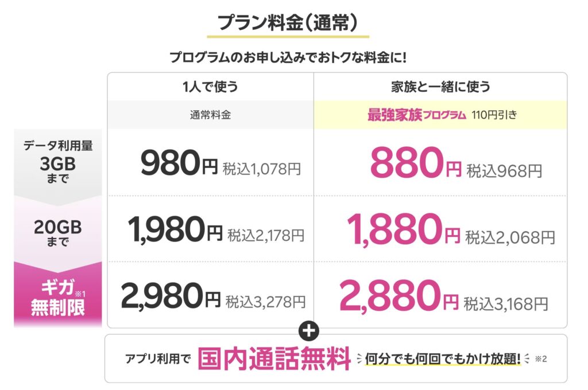The width and height of the screenshot is (588, 390).
Task: Click the 980円 single-user price
Action: point(179,164)
